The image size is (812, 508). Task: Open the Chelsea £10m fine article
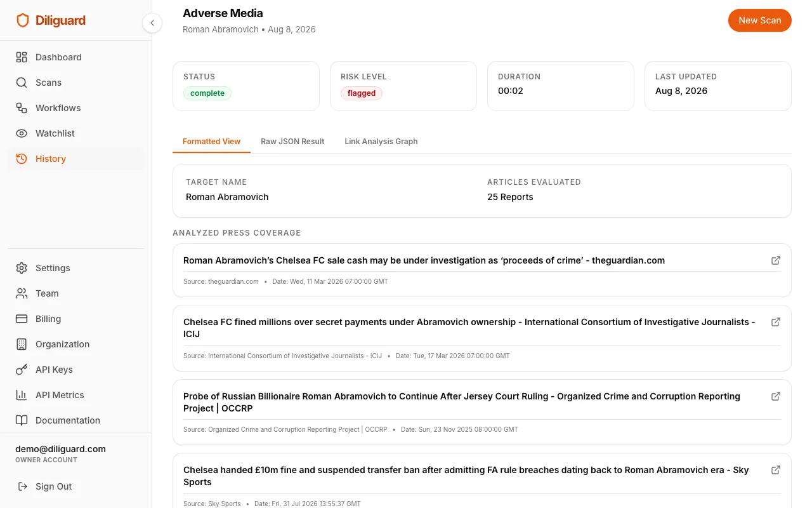tap(466, 476)
